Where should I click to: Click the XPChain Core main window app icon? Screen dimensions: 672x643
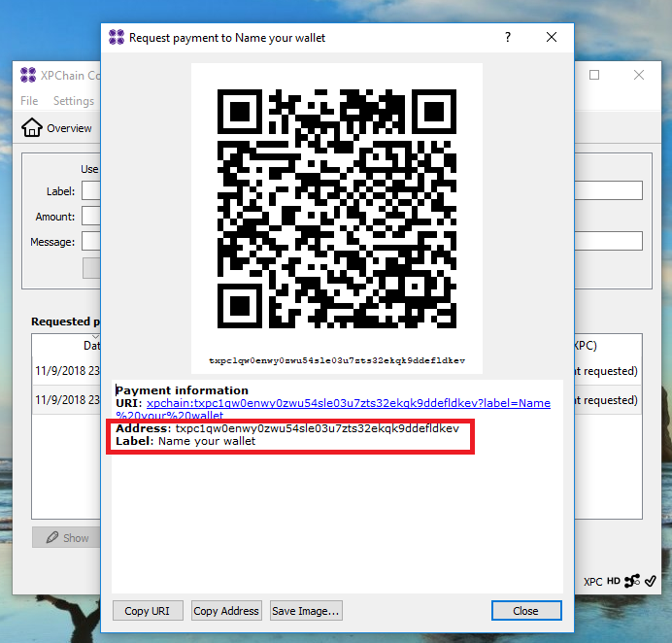click(x=28, y=75)
